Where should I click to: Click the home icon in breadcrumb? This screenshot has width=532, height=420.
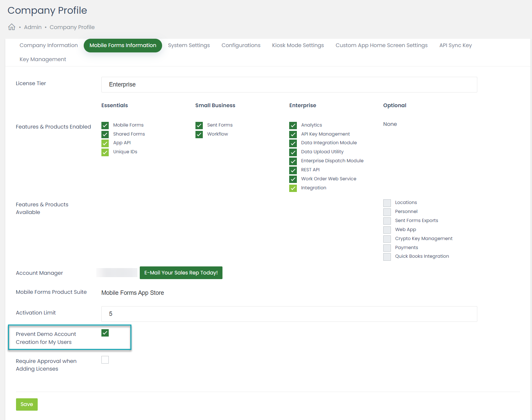12,27
